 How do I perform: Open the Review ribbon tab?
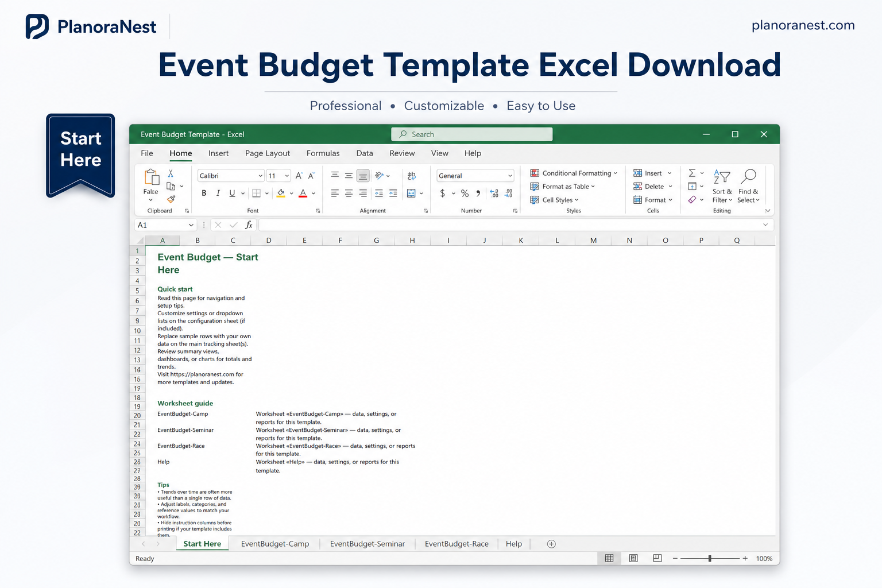[402, 153]
